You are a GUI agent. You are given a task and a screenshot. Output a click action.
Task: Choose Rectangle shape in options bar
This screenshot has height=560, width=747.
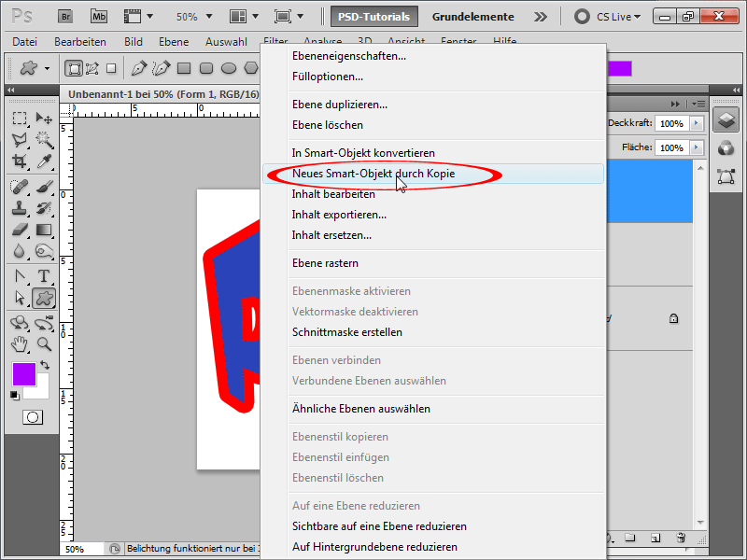point(184,68)
